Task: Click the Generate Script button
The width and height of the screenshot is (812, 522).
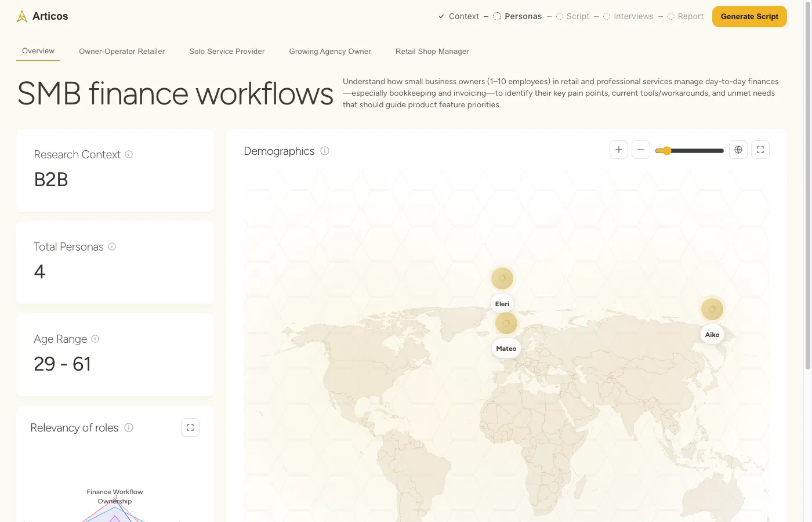Action: coord(749,16)
